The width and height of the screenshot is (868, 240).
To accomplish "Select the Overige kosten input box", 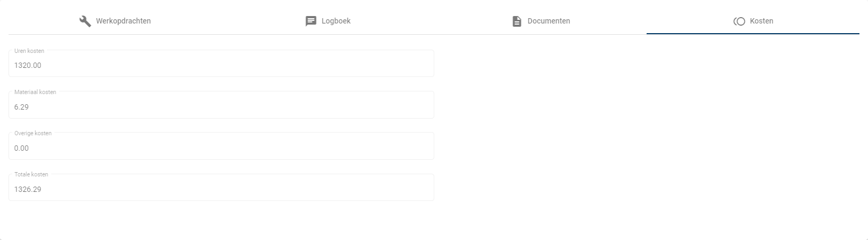I will [x=221, y=148].
